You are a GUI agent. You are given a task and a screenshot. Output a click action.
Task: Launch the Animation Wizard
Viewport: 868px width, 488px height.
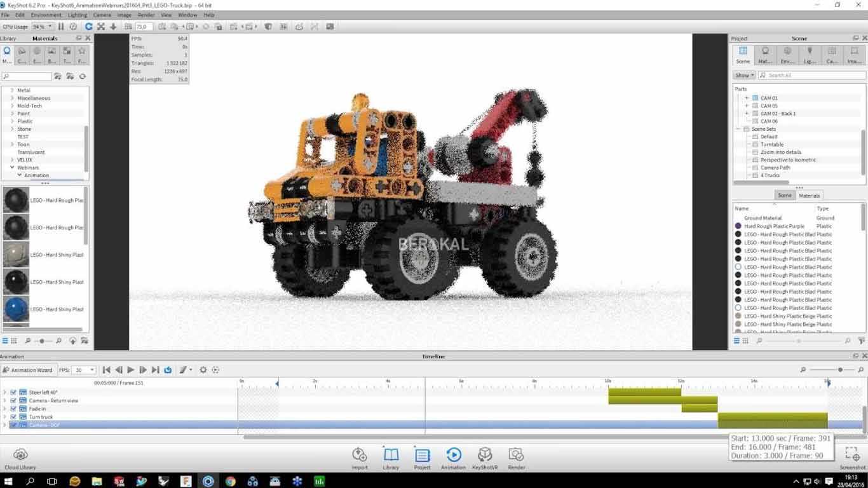[27, 370]
